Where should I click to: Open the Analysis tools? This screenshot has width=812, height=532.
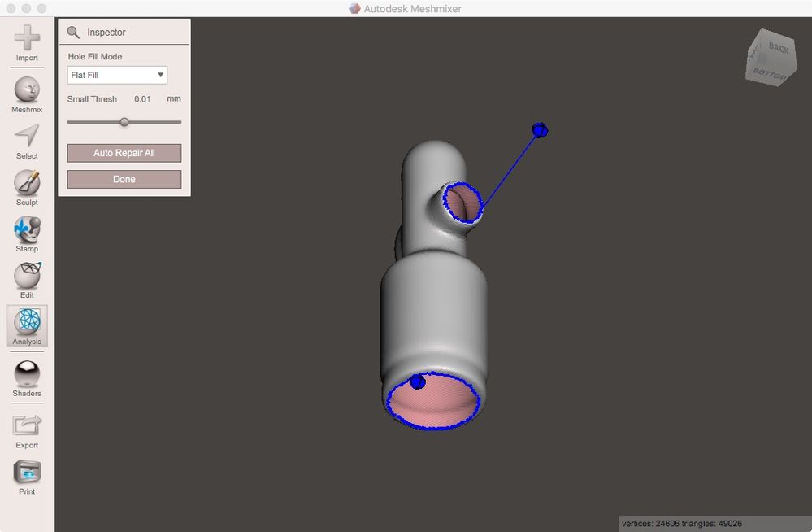(x=27, y=325)
